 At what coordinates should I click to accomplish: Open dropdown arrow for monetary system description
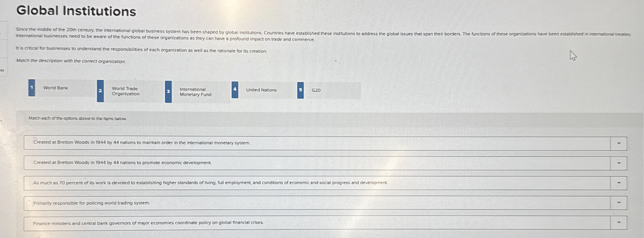tap(619, 143)
